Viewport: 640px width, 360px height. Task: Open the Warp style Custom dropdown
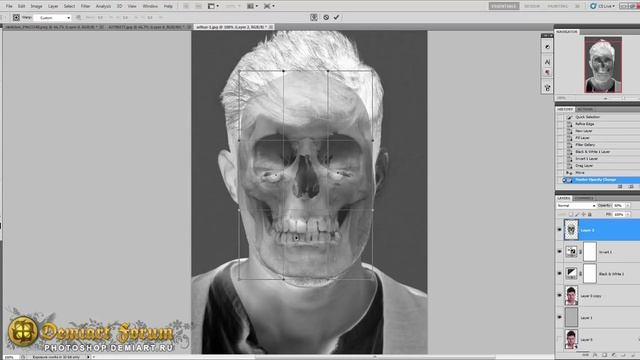52,18
